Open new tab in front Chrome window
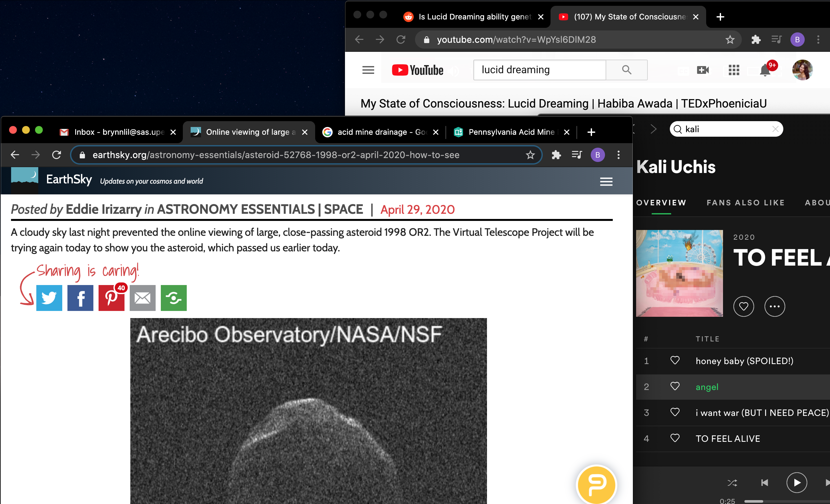The height and width of the screenshot is (504, 830). [x=591, y=132]
